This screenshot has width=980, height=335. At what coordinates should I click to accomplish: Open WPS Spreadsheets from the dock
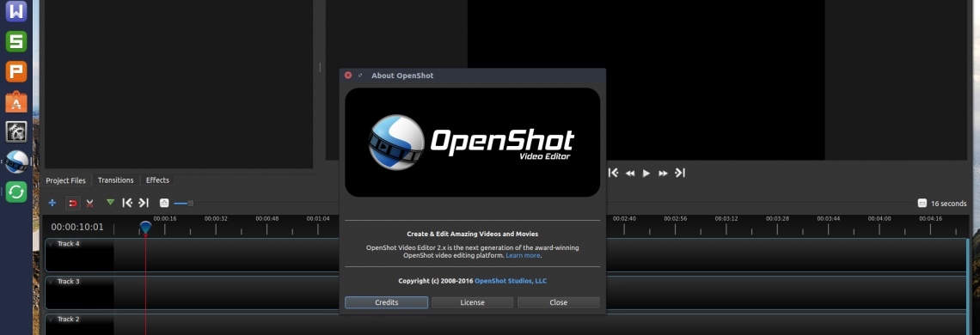(16, 41)
